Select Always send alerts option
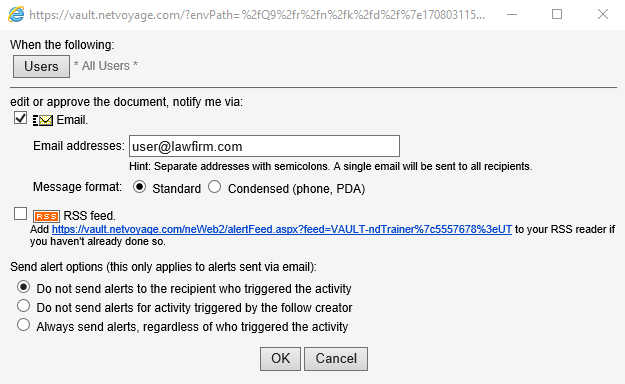The height and width of the screenshot is (384, 625). coord(24,325)
